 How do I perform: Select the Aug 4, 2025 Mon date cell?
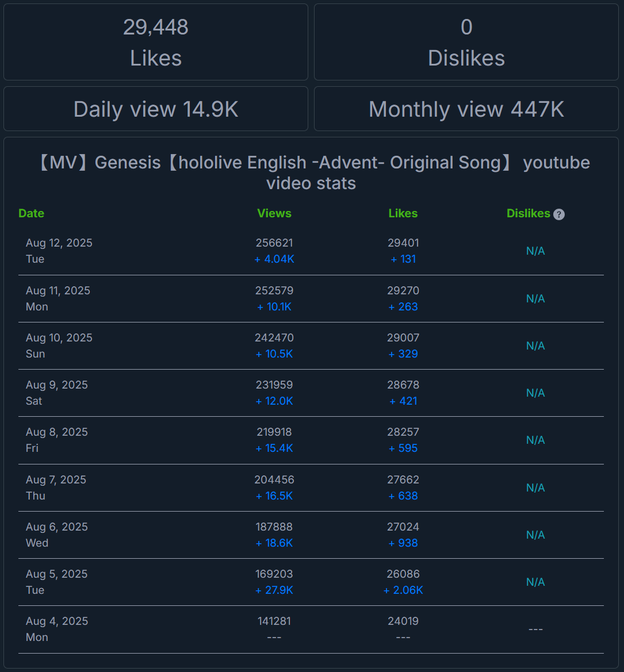(x=56, y=629)
